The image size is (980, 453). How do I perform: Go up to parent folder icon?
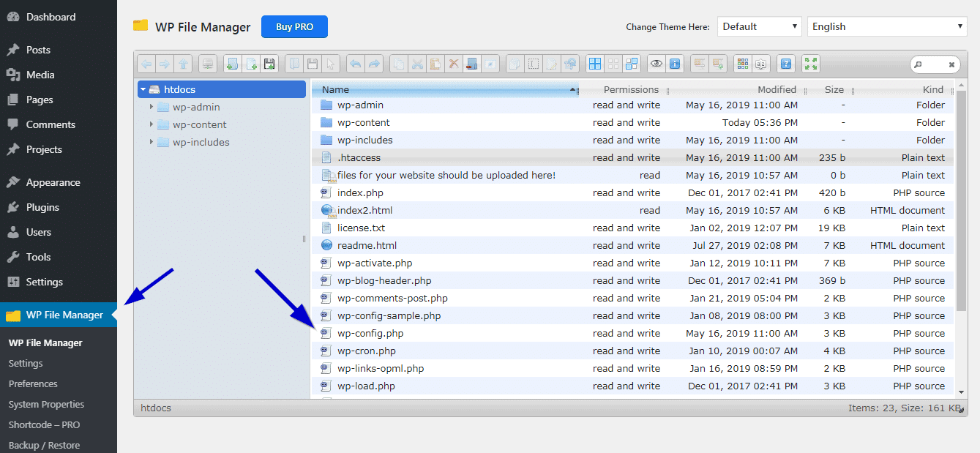pyautogui.click(x=183, y=64)
